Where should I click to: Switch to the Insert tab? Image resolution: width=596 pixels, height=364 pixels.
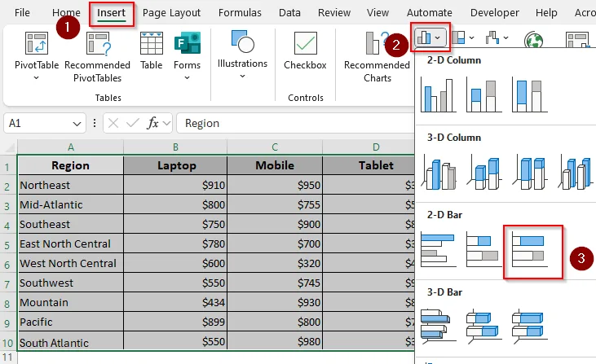click(x=111, y=12)
